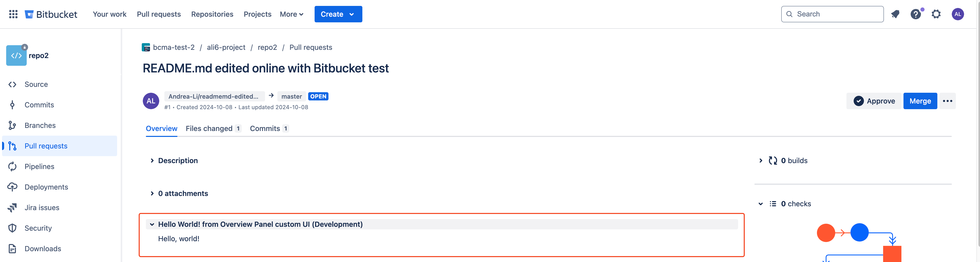Open the Downloads page
The image size is (980, 262).
click(x=43, y=248)
